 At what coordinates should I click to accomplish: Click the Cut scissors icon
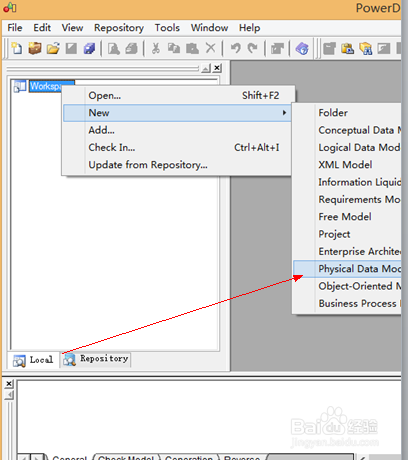click(x=156, y=49)
